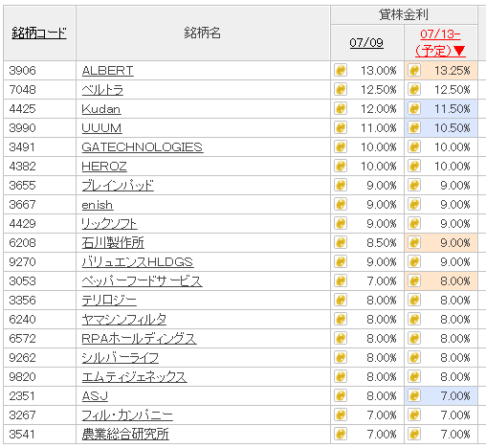Select the 銘柄名 header cell
Screen dimensions: 486x448
pos(203,33)
